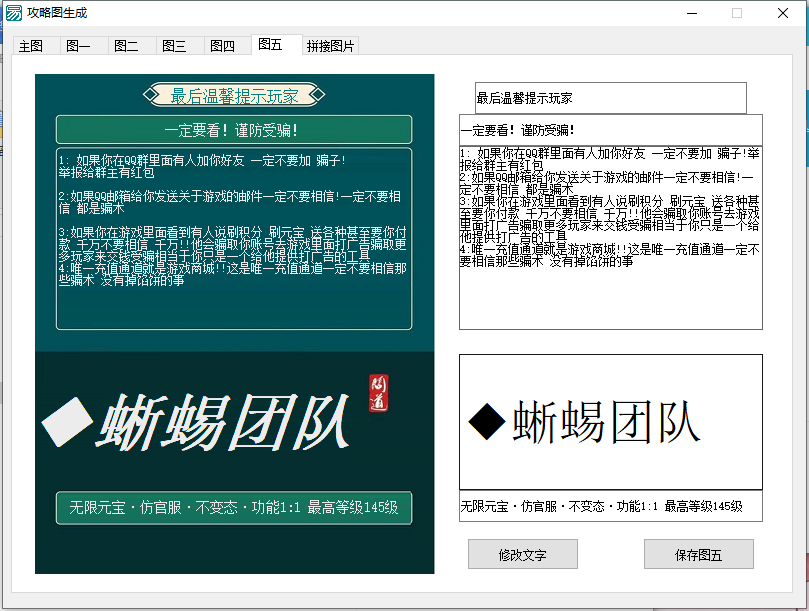Click the 最后温馨提示玩家 title input field

610,98
